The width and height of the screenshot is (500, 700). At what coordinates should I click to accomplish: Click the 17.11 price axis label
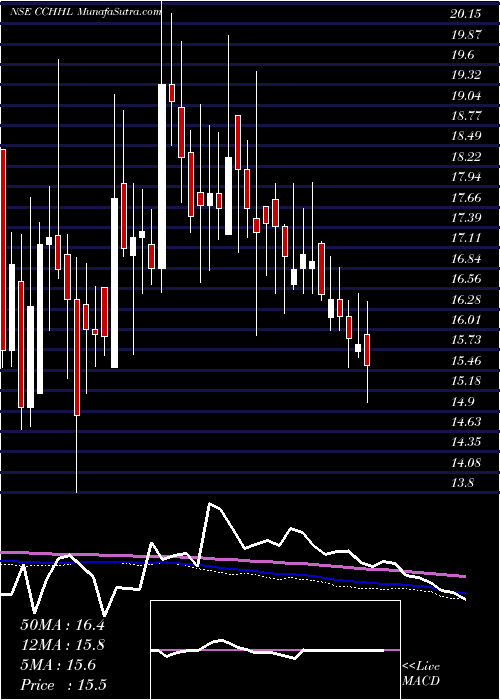466,238
